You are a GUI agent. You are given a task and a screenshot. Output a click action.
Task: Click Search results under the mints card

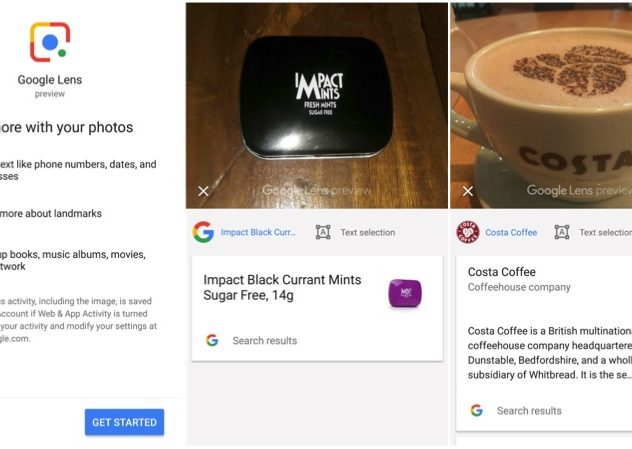click(x=264, y=341)
